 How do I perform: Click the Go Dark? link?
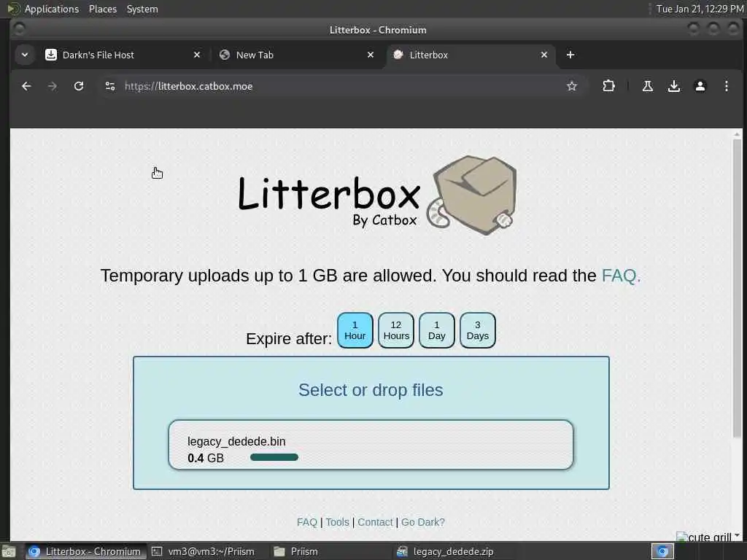pos(423,522)
